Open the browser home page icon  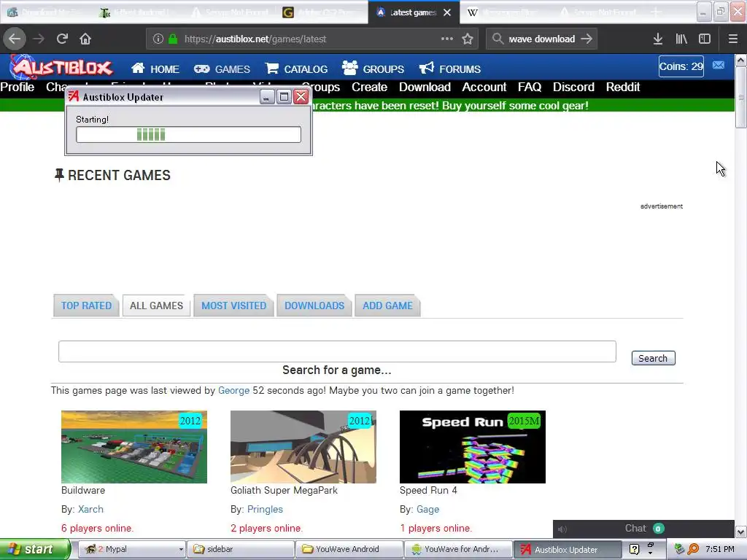[x=85, y=39]
